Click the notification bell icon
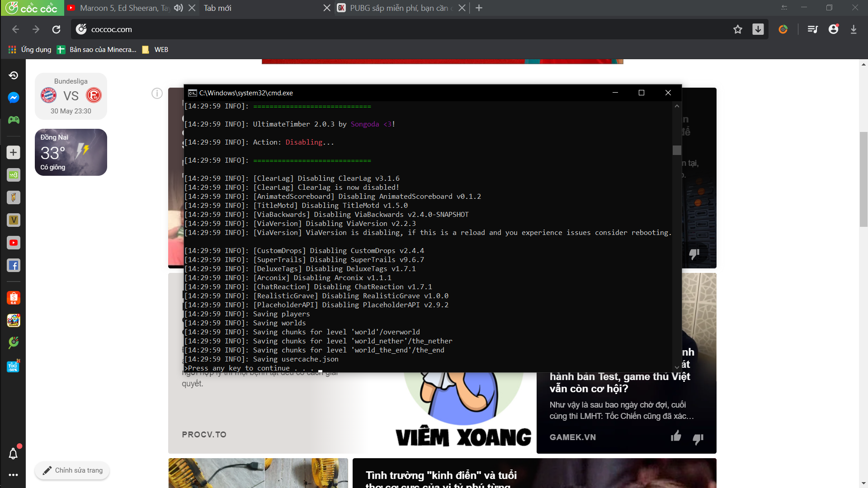Screen dimensions: 868x488 [x=14, y=454]
